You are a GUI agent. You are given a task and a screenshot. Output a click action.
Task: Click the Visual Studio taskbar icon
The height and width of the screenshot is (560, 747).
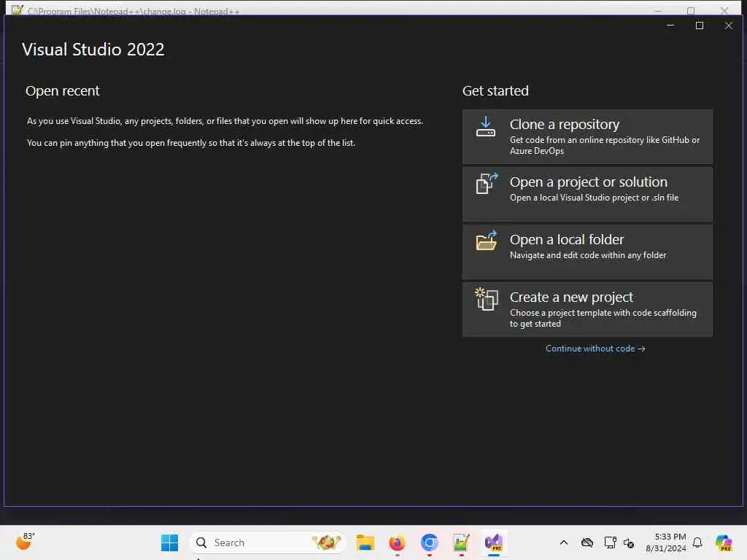click(494, 542)
